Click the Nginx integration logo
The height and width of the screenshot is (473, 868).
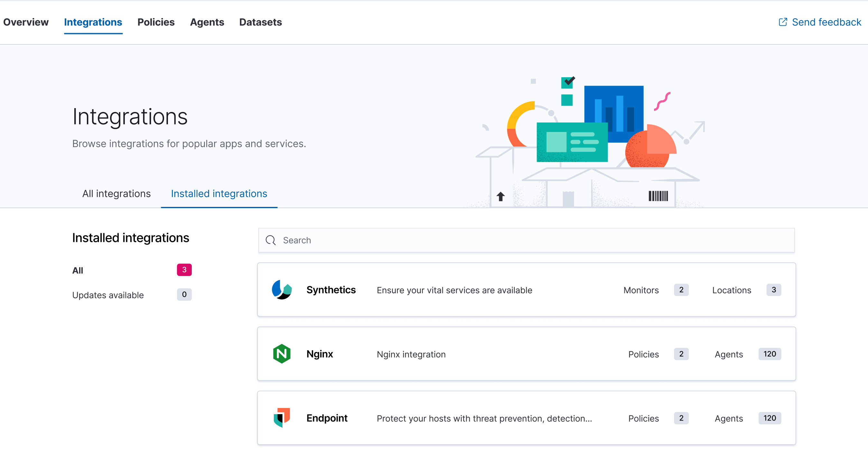click(x=282, y=354)
